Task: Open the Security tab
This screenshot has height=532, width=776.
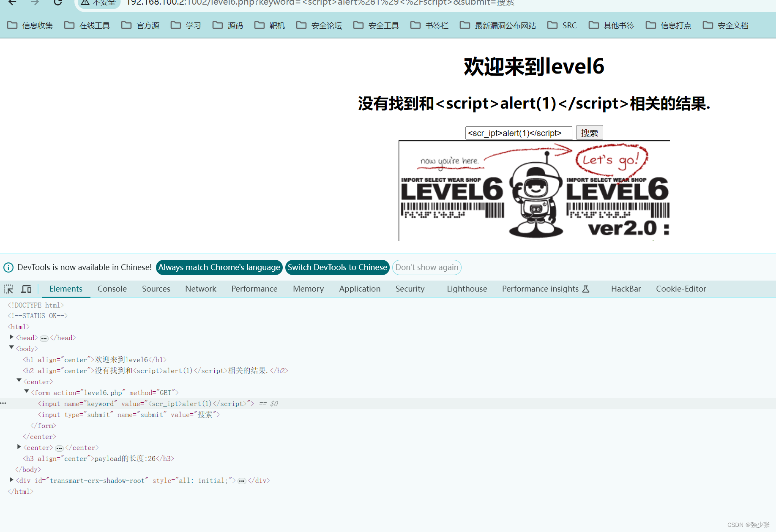Action: [x=410, y=289]
